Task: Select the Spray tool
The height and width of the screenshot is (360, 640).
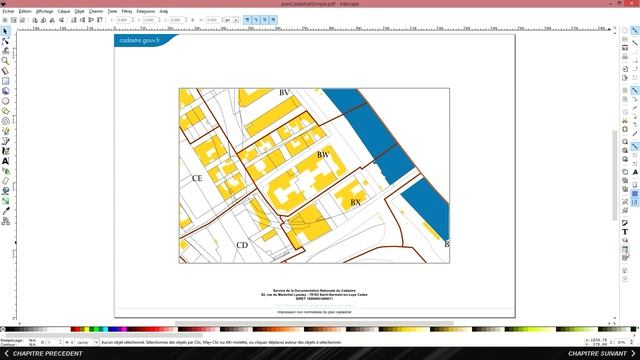Action: (5, 171)
